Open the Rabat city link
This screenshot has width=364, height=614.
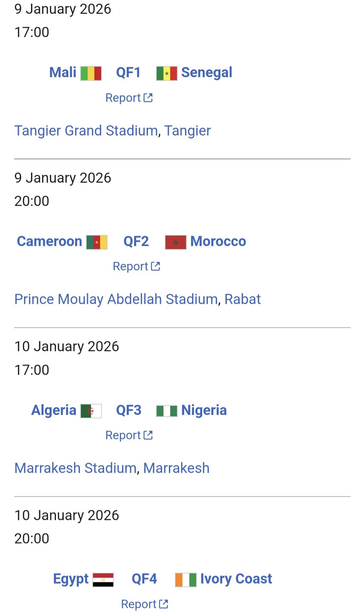click(242, 299)
